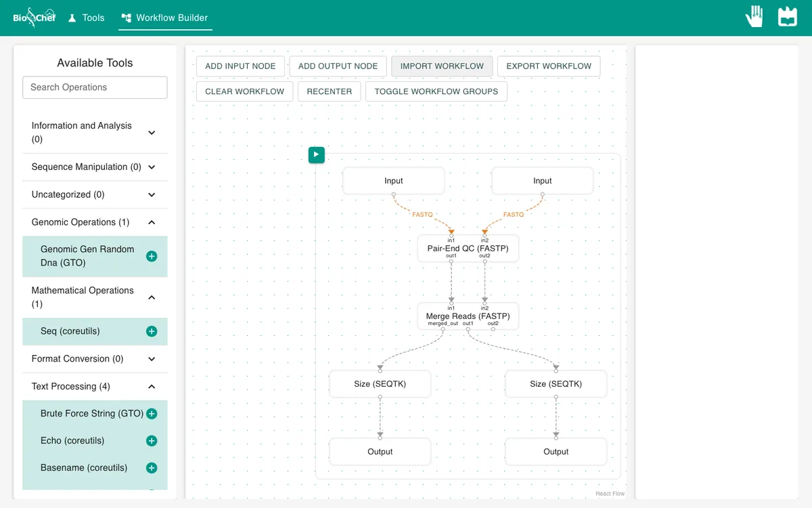Select the right Input node
This screenshot has width=812, height=508.
(x=543, y=181)
